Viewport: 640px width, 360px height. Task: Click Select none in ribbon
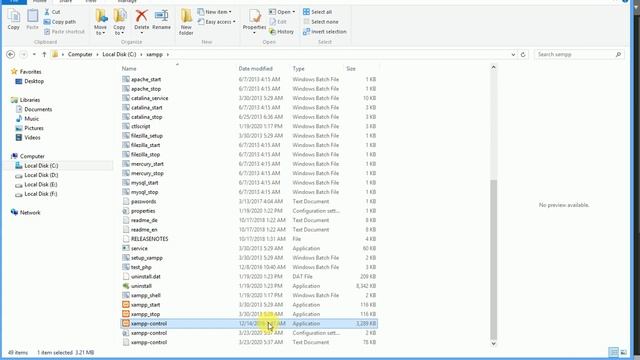(320, 22)
